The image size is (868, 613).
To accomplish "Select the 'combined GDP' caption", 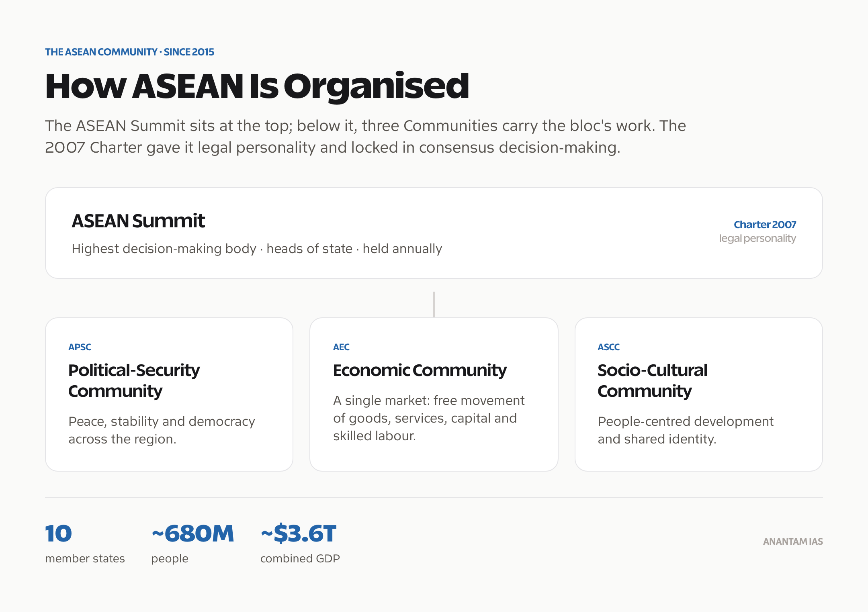I will click(300, 559).
